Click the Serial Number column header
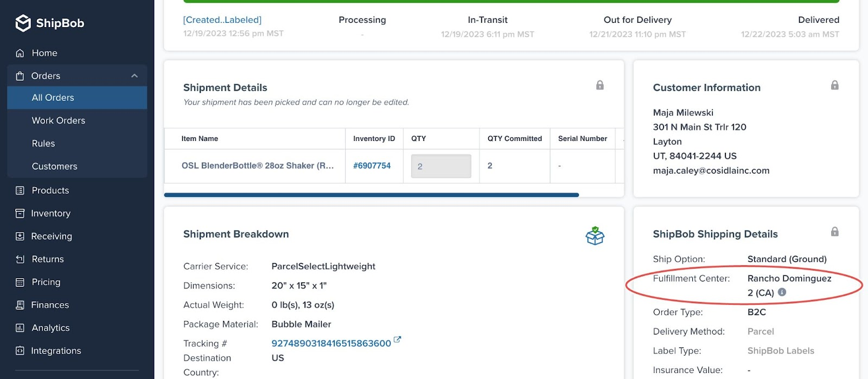Image resolution: width=868 pixels, height=379 pixels. click(x=583, y=139)
